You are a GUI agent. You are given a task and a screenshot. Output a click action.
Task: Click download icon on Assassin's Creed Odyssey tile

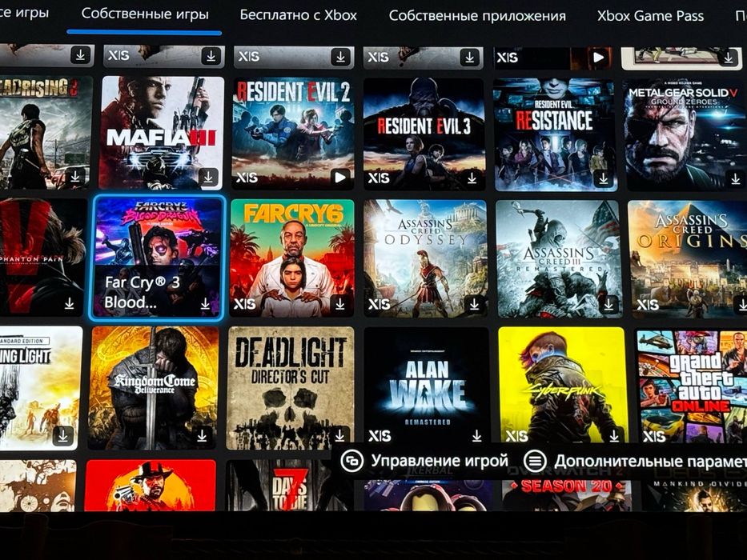(475, 304)
